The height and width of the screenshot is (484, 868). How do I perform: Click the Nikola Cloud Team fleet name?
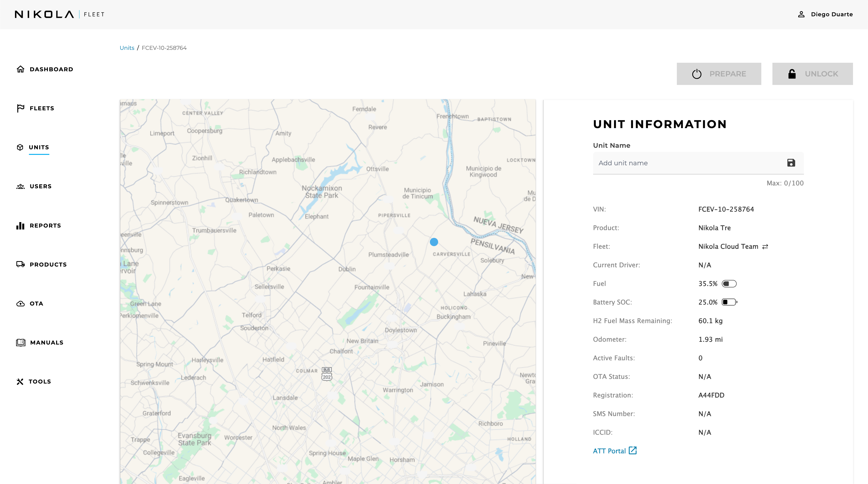pyautogui.click(x=728, y=247)
